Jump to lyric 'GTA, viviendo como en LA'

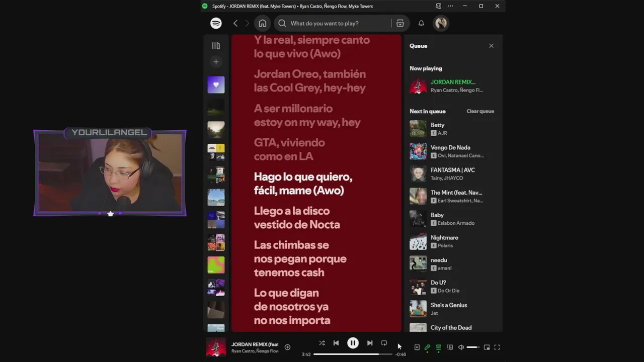point(289,149)
